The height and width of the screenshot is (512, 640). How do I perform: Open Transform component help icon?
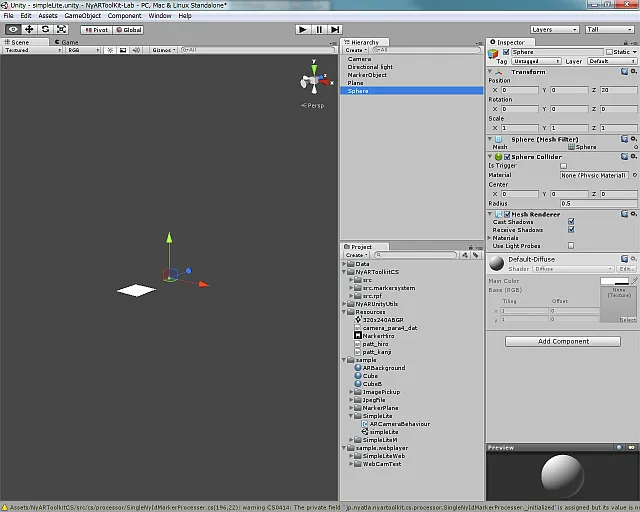[624, 71]
